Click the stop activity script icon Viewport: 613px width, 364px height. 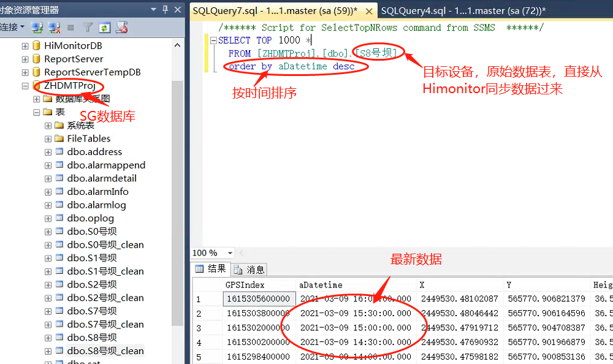tap(122, 27)
